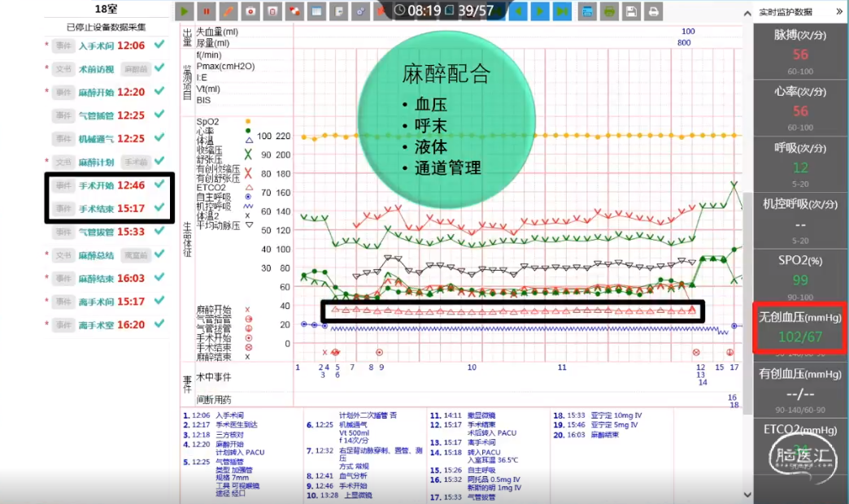
Task: Toggle checkmark for 术前访视 row
Action: point(159,67)
